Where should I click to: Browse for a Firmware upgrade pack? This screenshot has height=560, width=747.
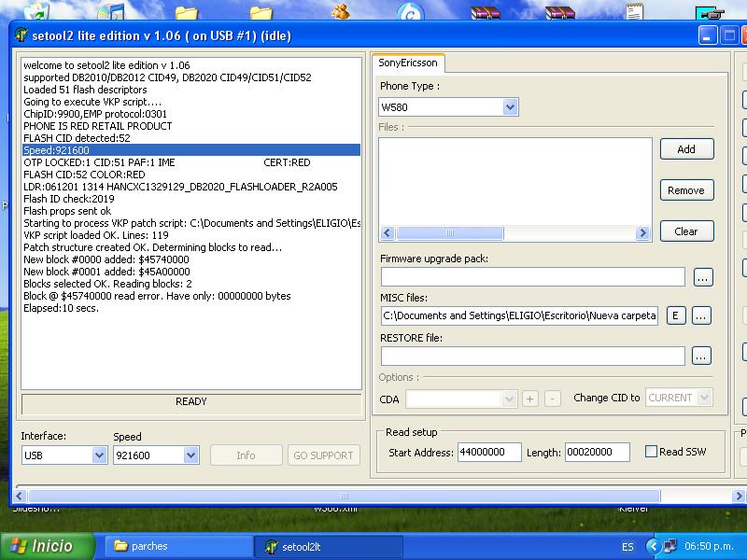coord(703,277)
